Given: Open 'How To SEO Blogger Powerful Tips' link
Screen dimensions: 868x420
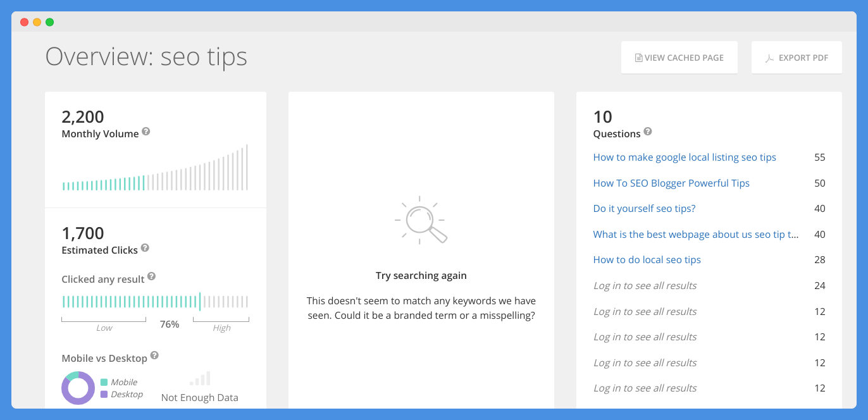Looking at the screenshot, I should coord(671,183).
